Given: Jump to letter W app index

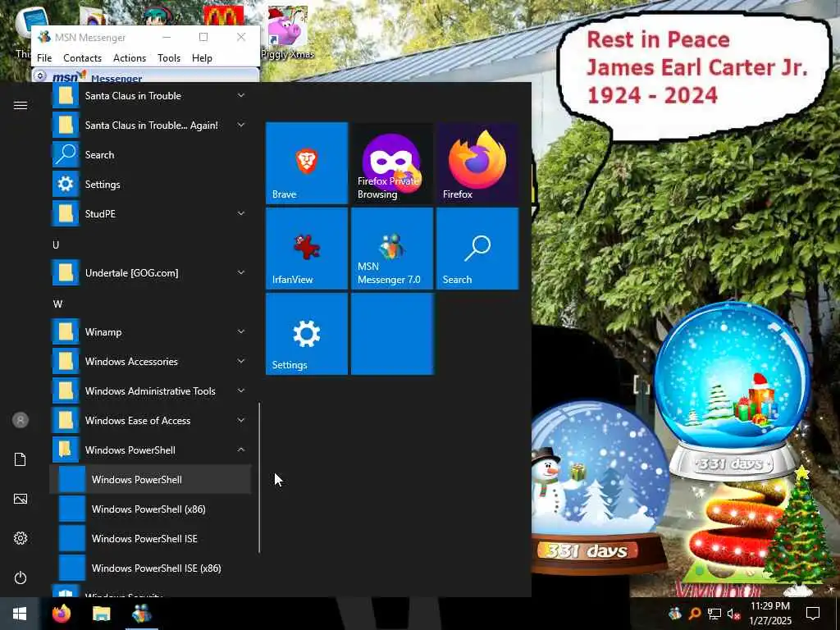Looking at the screenshot, I should click(58, 304).
